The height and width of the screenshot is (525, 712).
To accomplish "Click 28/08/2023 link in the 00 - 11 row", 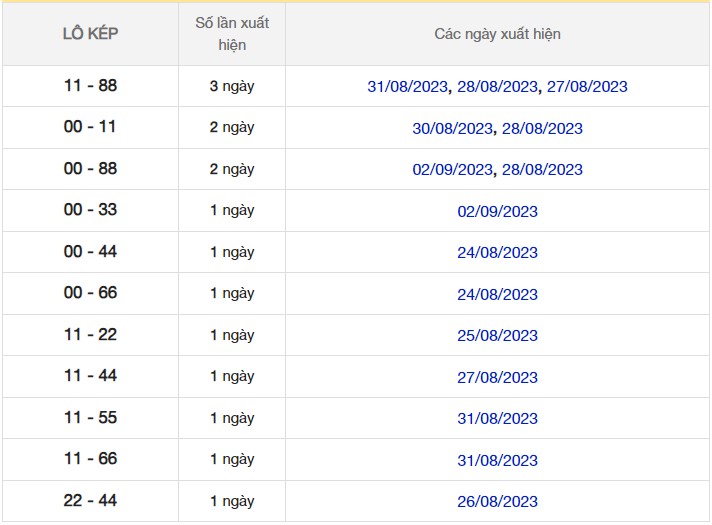I will 542,129.
